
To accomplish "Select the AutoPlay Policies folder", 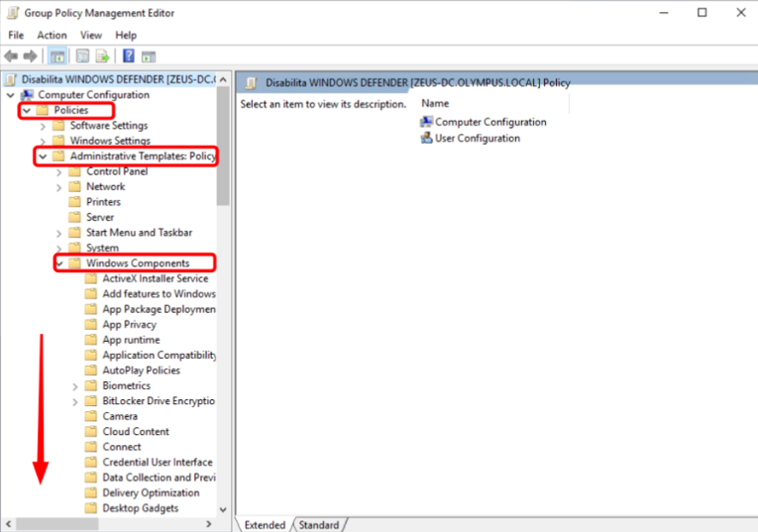I will tap(141, 371).
